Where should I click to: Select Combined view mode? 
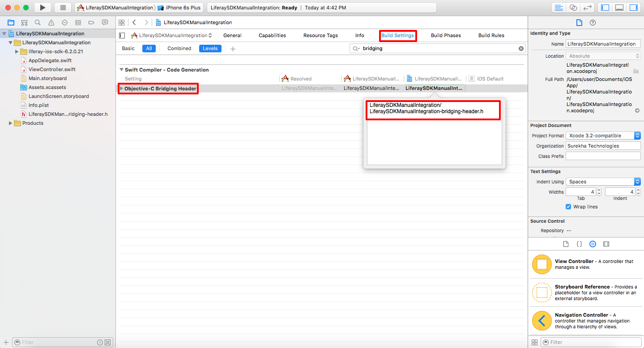[x=179, y=48]
